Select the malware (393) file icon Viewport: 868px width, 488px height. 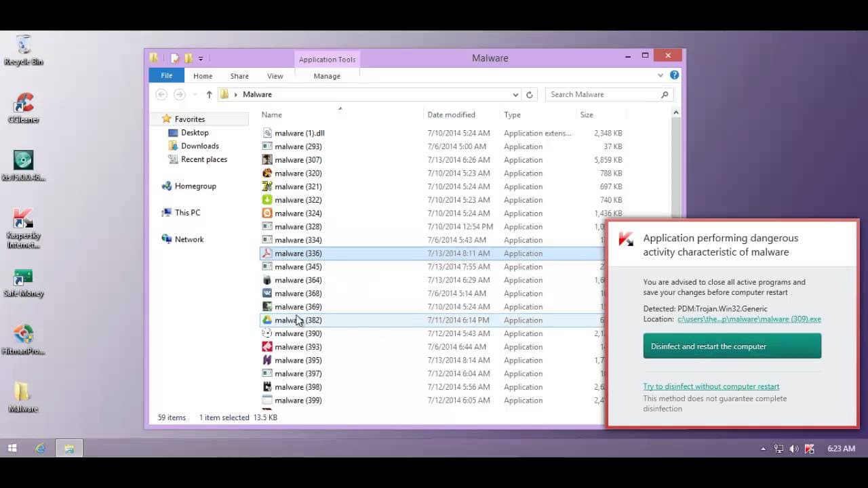coord(267,346)
